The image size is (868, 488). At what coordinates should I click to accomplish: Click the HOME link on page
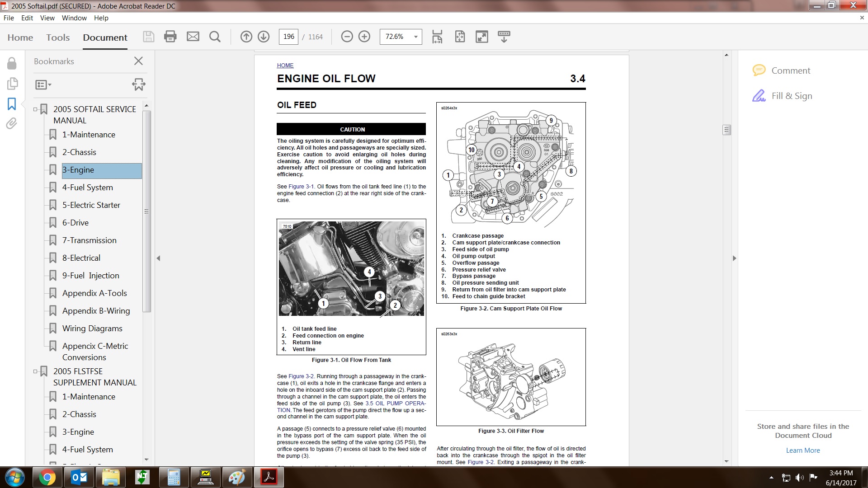(x=285, y=66)
